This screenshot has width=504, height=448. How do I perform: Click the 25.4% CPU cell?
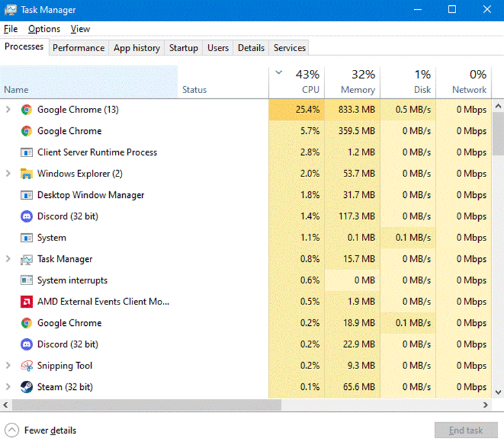pos(297,110)
